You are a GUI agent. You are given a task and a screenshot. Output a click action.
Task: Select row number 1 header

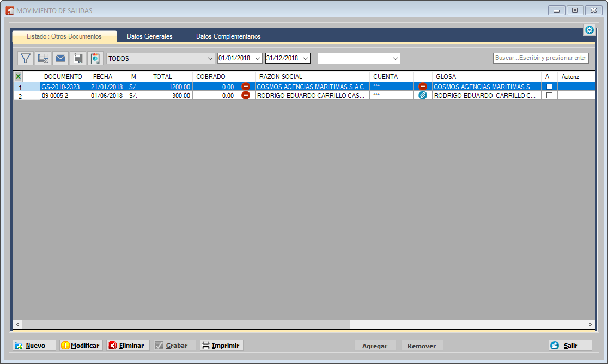tap(27, 87)
